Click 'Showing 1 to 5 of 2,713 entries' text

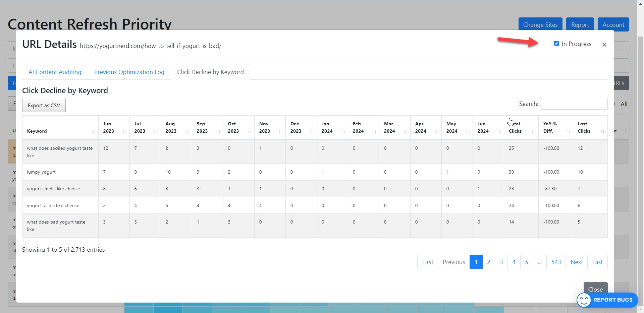click(x=63, y=250)
